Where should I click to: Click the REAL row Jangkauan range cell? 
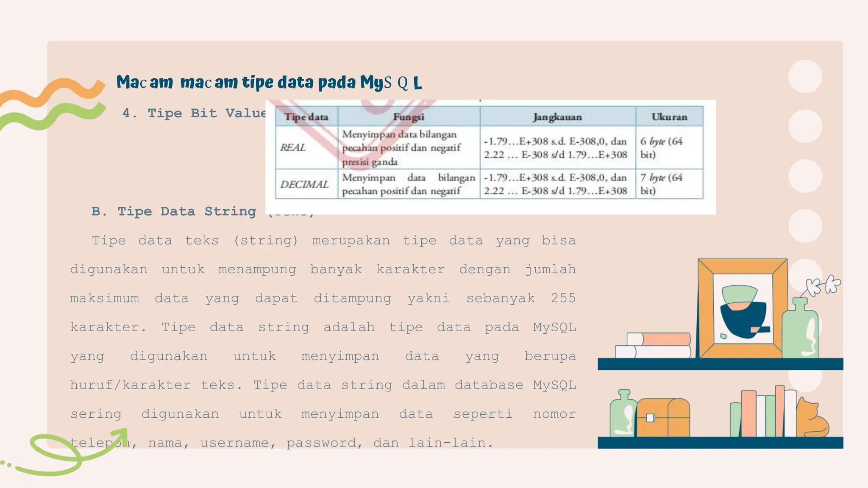pos(557,147)
